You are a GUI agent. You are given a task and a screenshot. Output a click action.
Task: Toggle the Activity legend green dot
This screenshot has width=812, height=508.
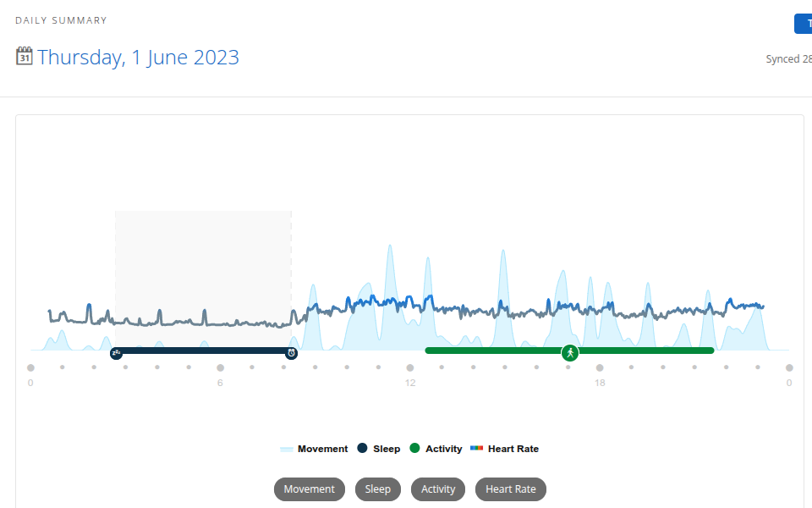pyautogui.click(x=414, y=448)
